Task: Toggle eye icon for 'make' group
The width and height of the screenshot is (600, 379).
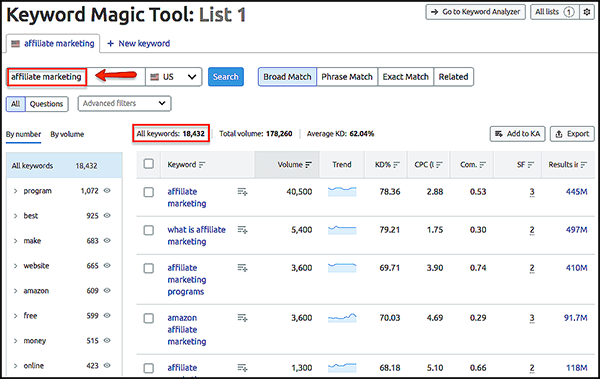Action: click(107, 240)
